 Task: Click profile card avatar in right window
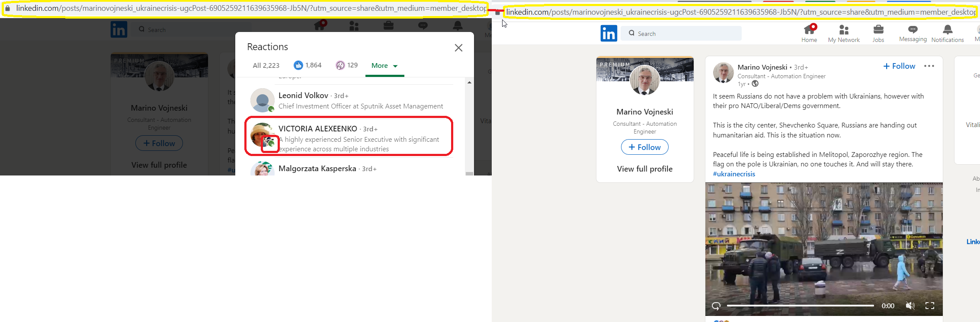(x=645, y=80)
